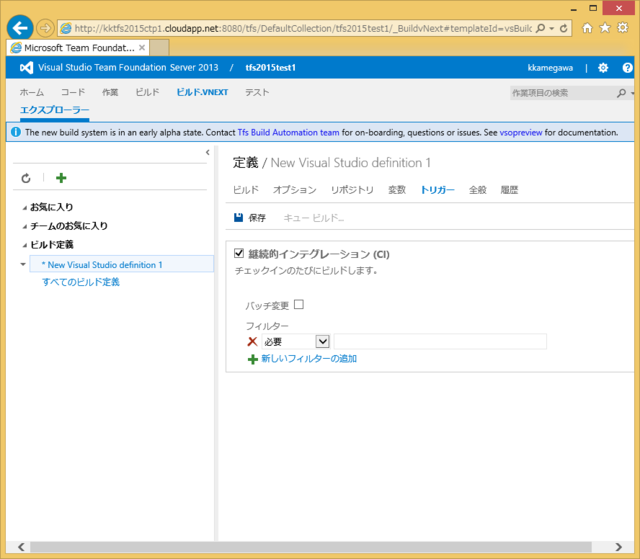This screenshot has width=640, height=559.
Task: Click the browser address URL field
Action: pos(302,29)
